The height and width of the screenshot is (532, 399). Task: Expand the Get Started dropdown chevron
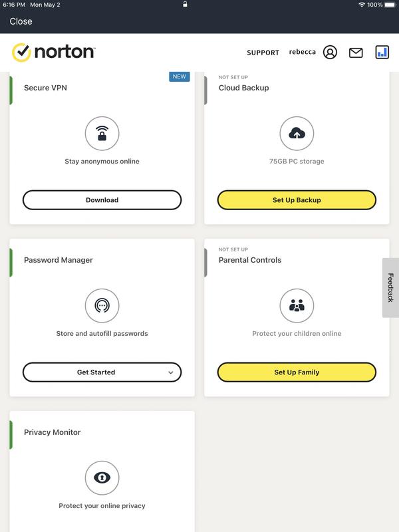pyautogui.click(x=171, y=373)
